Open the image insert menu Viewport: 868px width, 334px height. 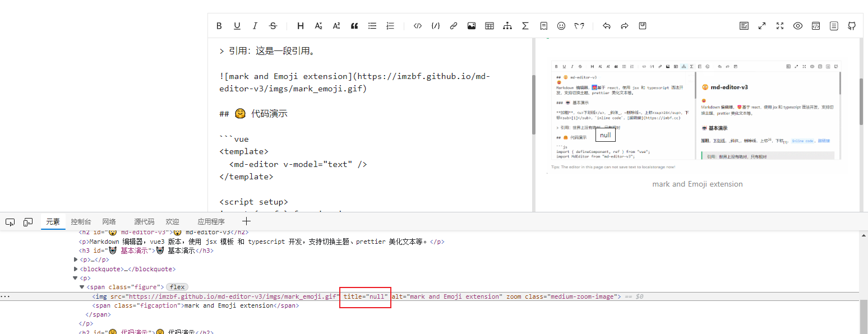click(x=472, y=26)
